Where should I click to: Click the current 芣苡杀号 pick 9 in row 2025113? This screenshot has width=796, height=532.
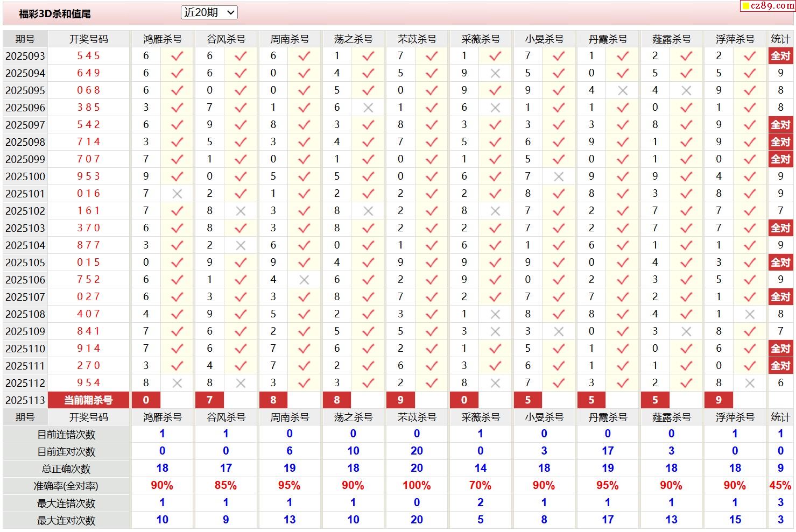pyautogui.click(x=400, y=400)
